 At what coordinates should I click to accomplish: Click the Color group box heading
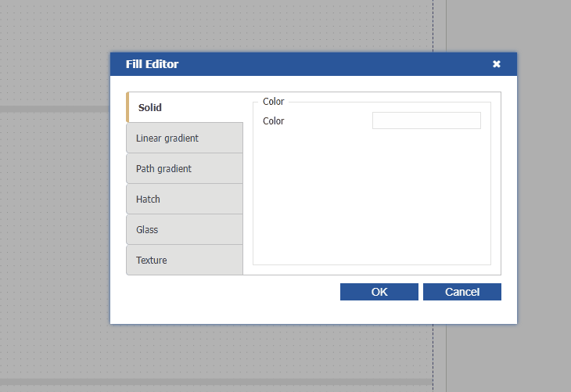point(274,102)
